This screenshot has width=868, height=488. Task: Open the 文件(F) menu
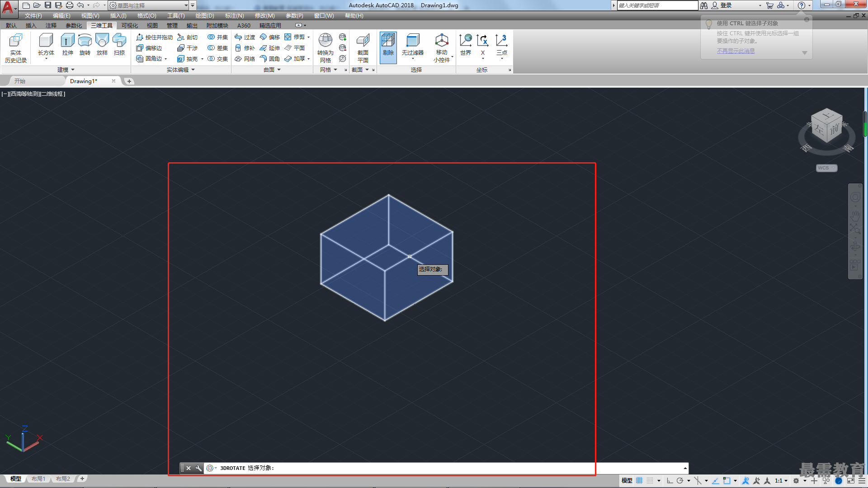point(33,16)
